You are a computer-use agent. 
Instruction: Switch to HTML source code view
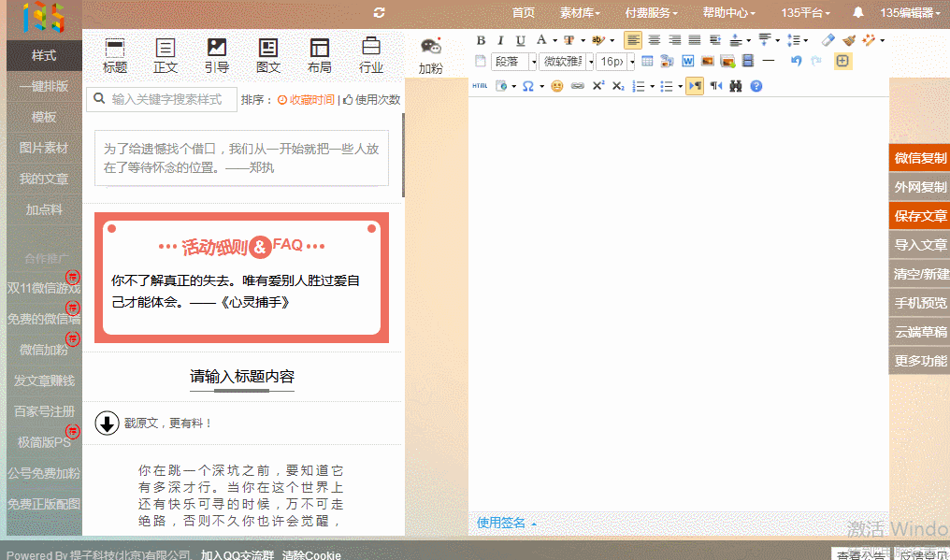pos(479,84)
